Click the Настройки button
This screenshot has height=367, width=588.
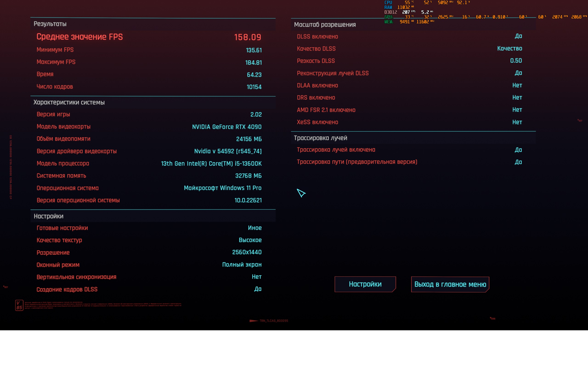click(x=365, y=284)
